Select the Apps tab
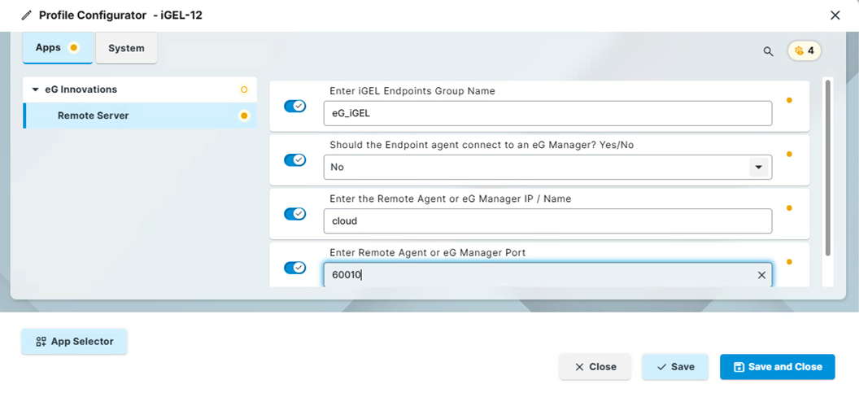Image resolution: width=868 pixels, height=393 pixels. 58,48
